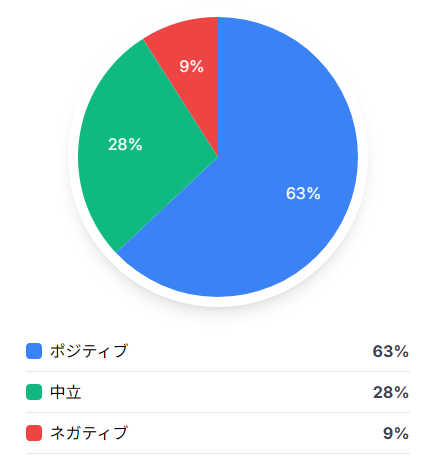The image size is (433, 469).
Task: Click the 28% label inside the pie
Action: point(125,144)
